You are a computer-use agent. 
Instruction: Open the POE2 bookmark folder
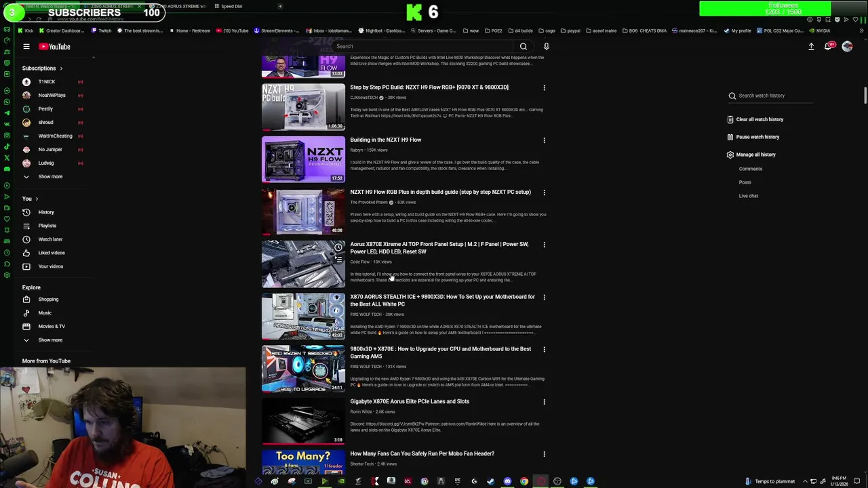(493, 30)
